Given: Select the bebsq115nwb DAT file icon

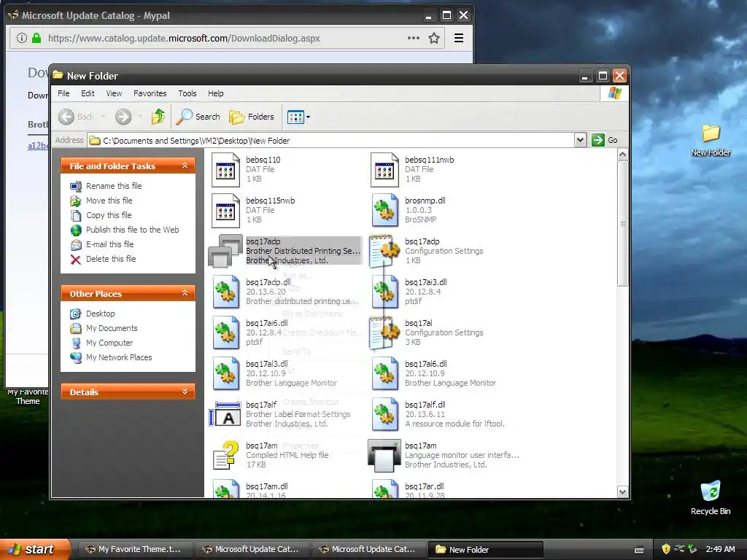Looking at the screenshot, I should coord(225,211).
